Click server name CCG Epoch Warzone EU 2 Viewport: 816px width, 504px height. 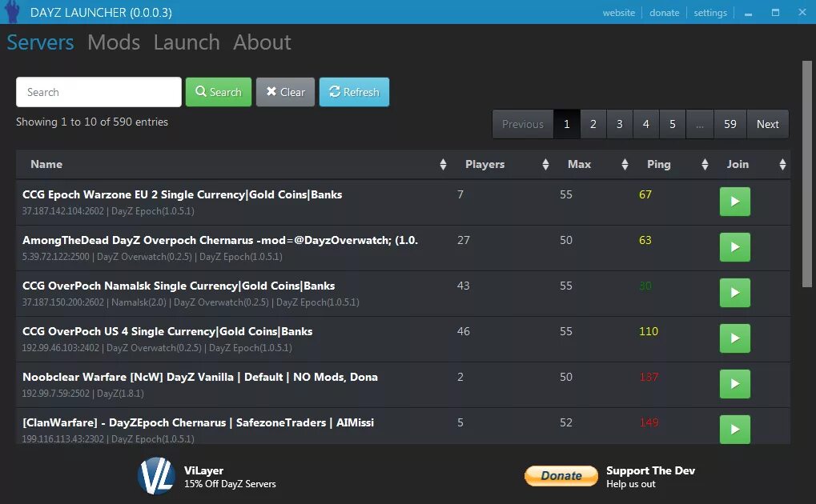(182, 194)
